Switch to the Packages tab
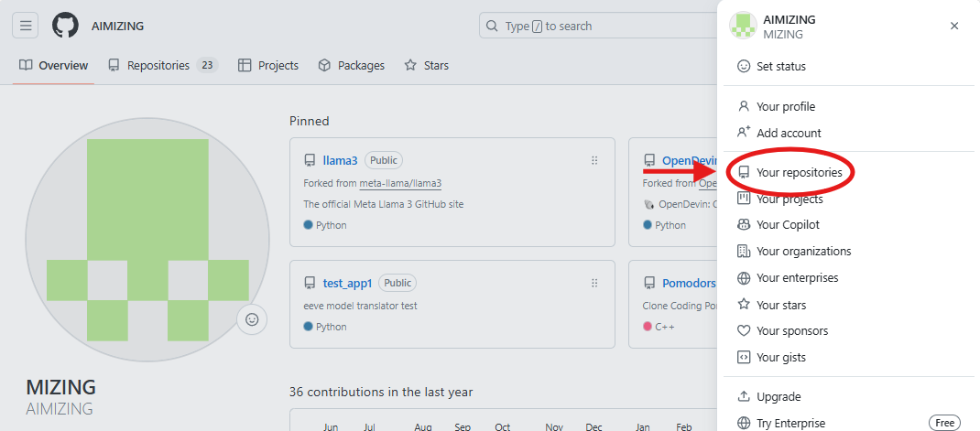 tap(352, 65)
